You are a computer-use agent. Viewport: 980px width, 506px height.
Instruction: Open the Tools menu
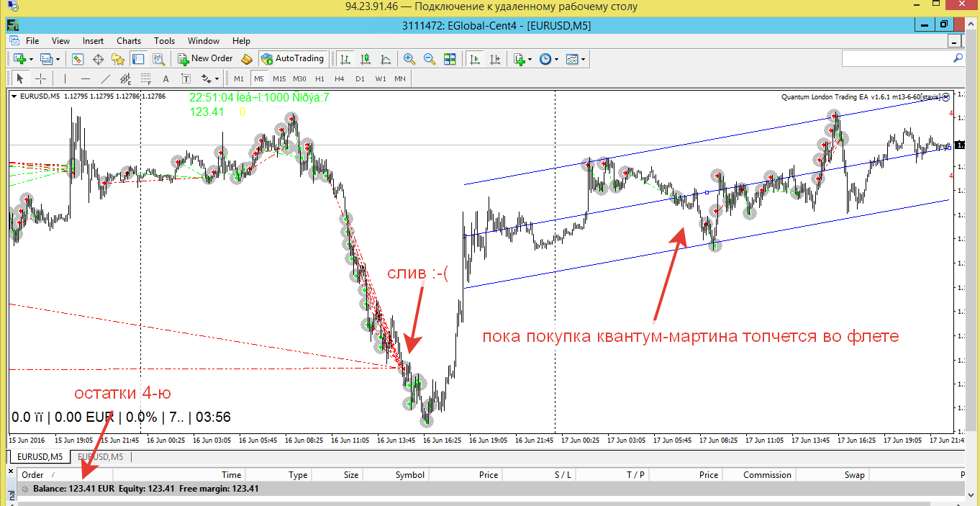coord(164,41)
